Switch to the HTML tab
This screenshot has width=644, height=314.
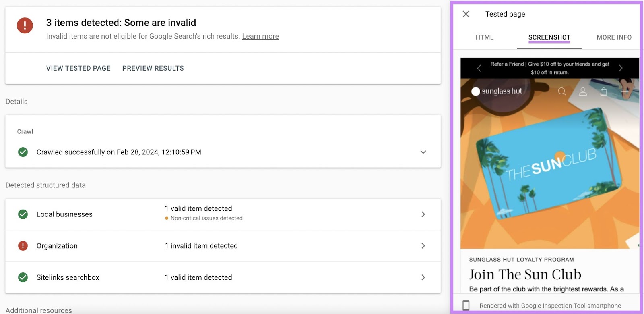[484, 37]
